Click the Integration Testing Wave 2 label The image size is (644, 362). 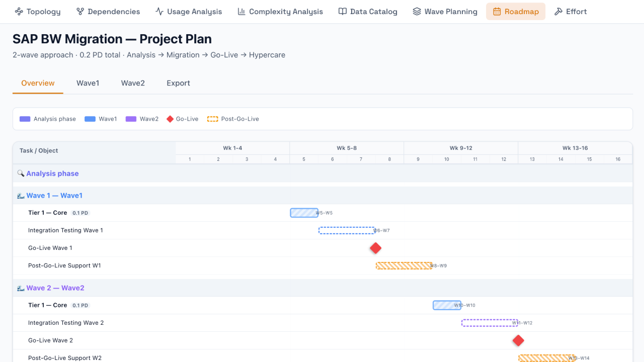pos(66,323)
